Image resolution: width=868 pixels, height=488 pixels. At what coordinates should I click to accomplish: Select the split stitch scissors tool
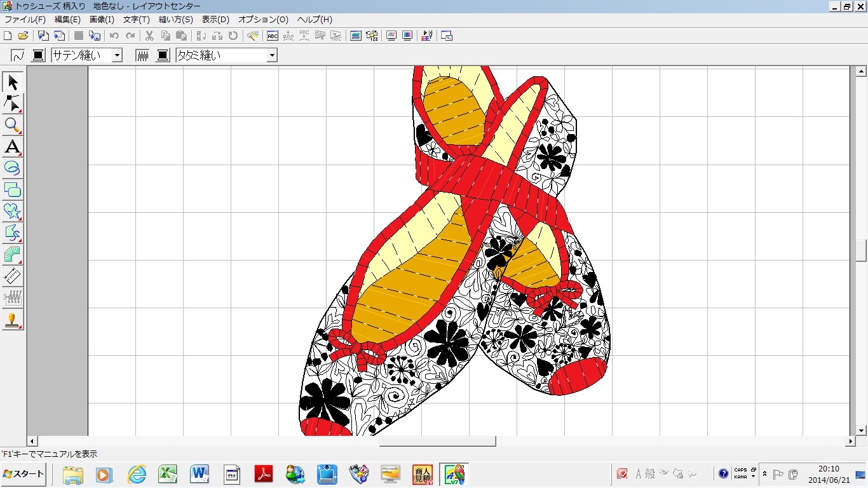[13, 298]
